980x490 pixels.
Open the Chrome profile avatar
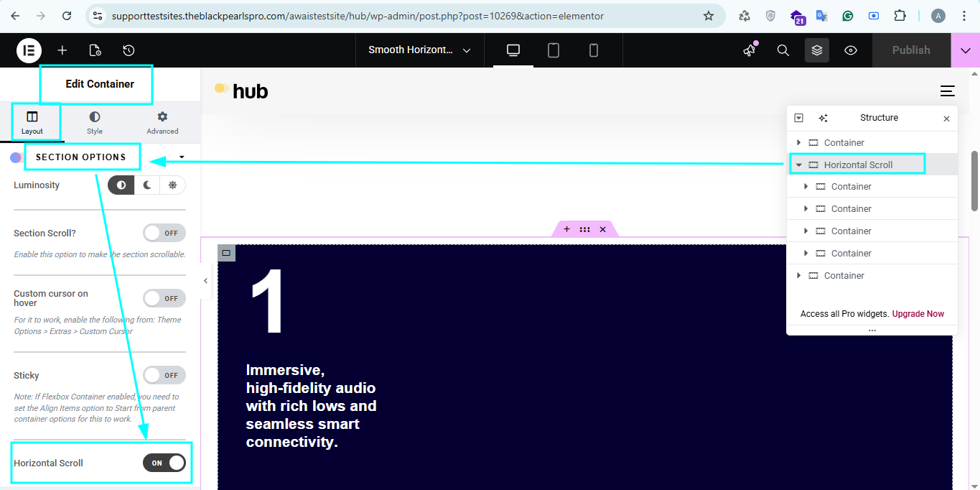click(x=938, y=16)
